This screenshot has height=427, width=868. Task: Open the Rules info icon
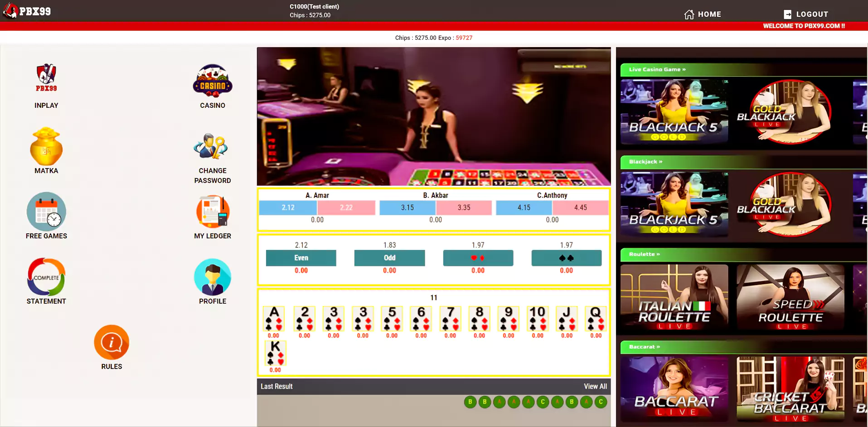112,342
